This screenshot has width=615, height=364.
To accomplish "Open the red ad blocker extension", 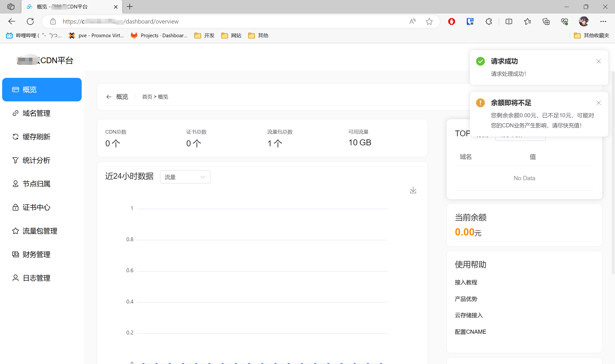I will click(451, 21).
